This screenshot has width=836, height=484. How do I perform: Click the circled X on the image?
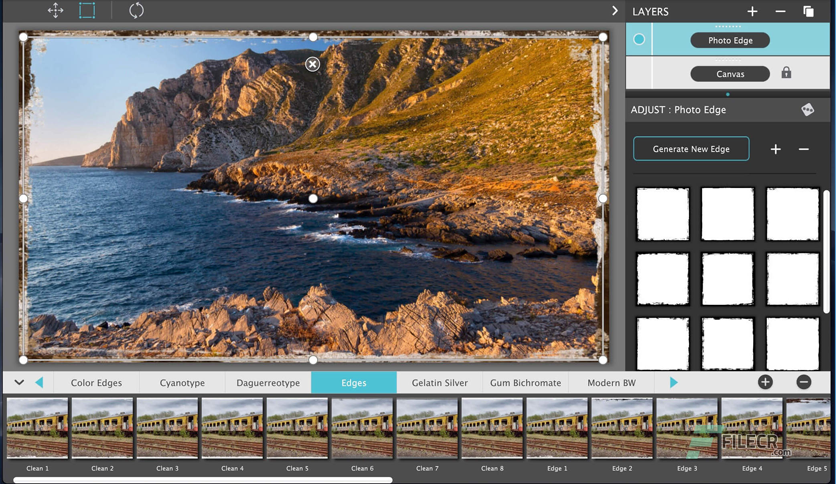pyautogui.click(x=312, y=64)
